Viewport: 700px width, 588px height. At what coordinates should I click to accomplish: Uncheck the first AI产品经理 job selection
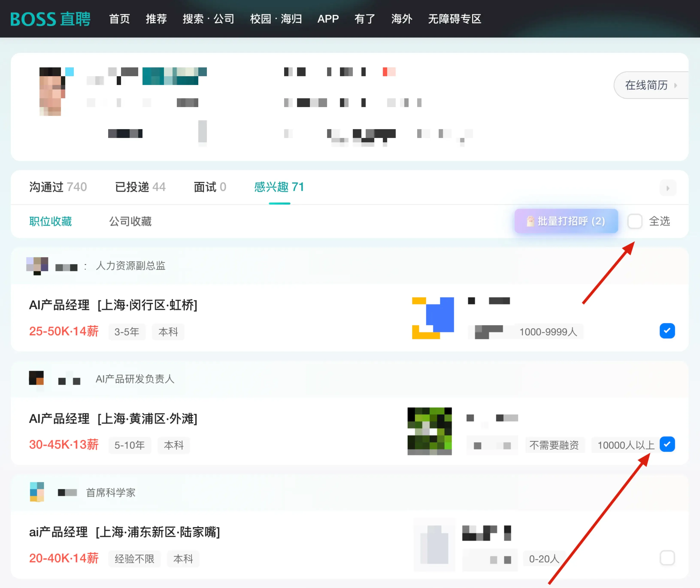click(x=667, y=331)
